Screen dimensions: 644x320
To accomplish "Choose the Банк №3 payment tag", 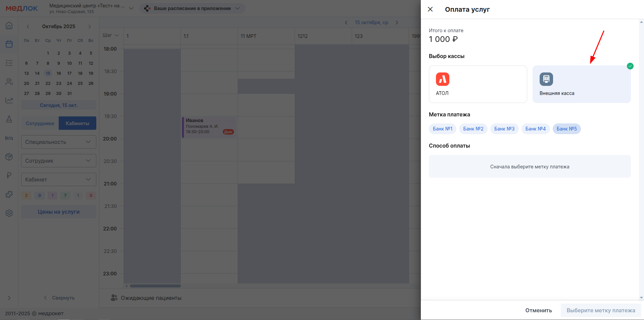I will click(x=504, y=129).
